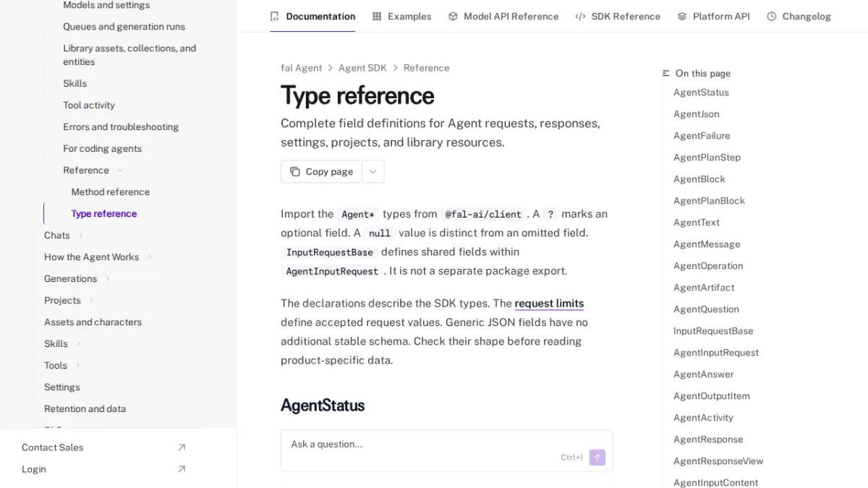This screenshot has height=488, width=868.
Task: Expand the Skills section chevron
Action: coord(79,343)
